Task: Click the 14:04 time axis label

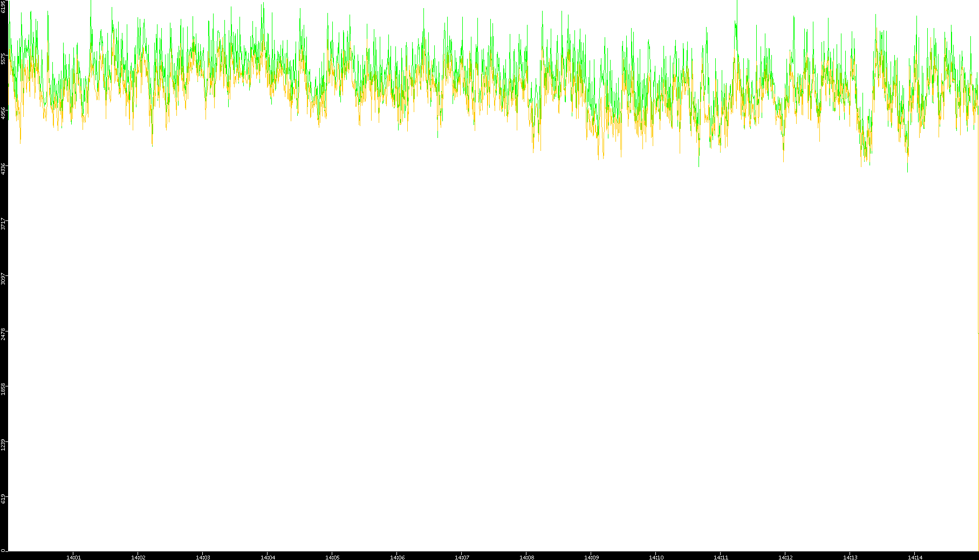Action: [x=268, y=557]
